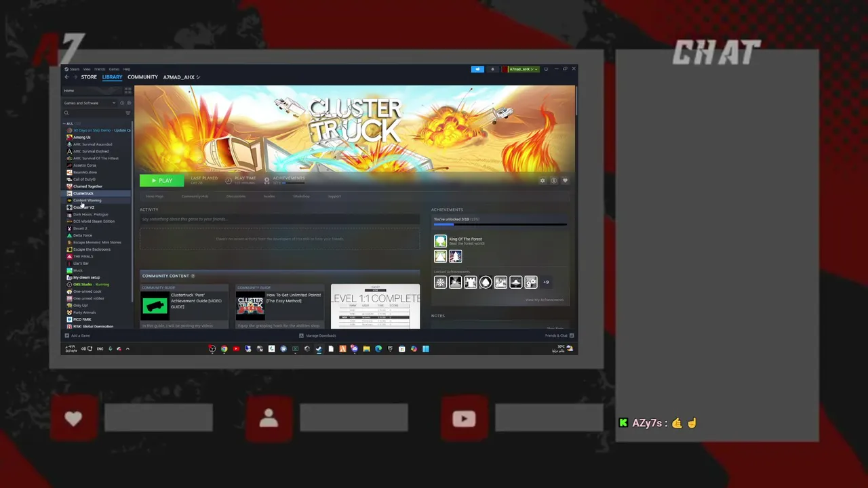Select ARK: Survival Evolved in list
868x488 pixels.
(x=91, y=151)
